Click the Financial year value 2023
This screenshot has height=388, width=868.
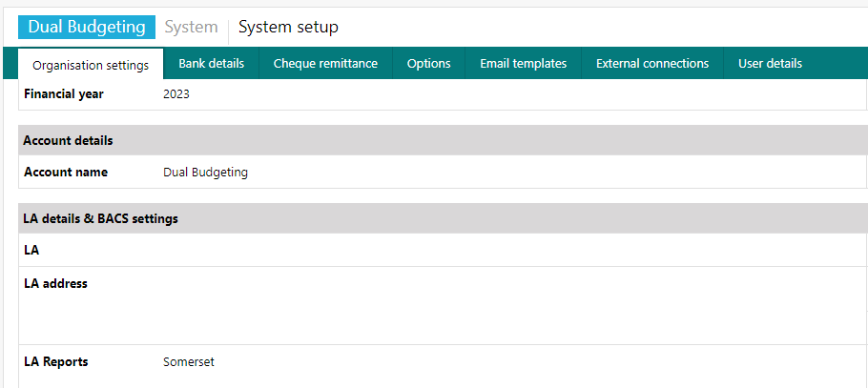click(176, 94)
